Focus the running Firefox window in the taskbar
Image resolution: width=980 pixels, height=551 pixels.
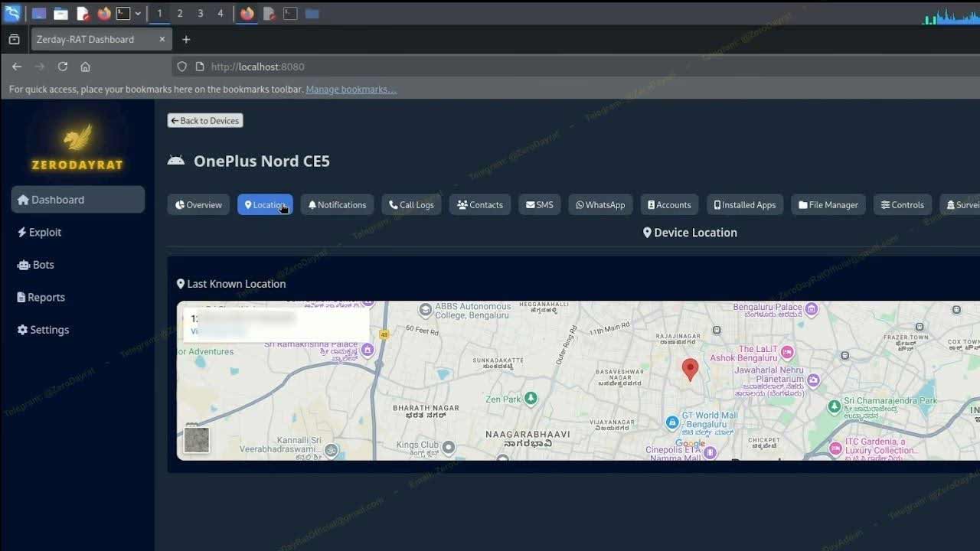point(247,13)
